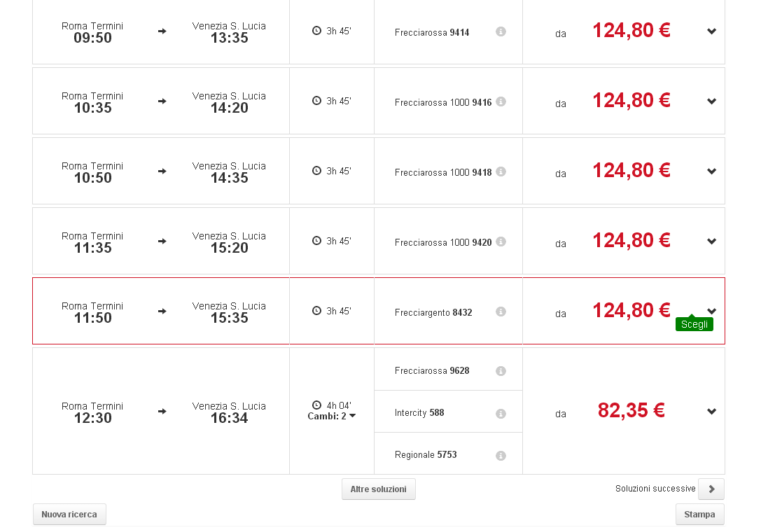Open info icon for Frecciarossa 1000 9420

click(501, 241)
